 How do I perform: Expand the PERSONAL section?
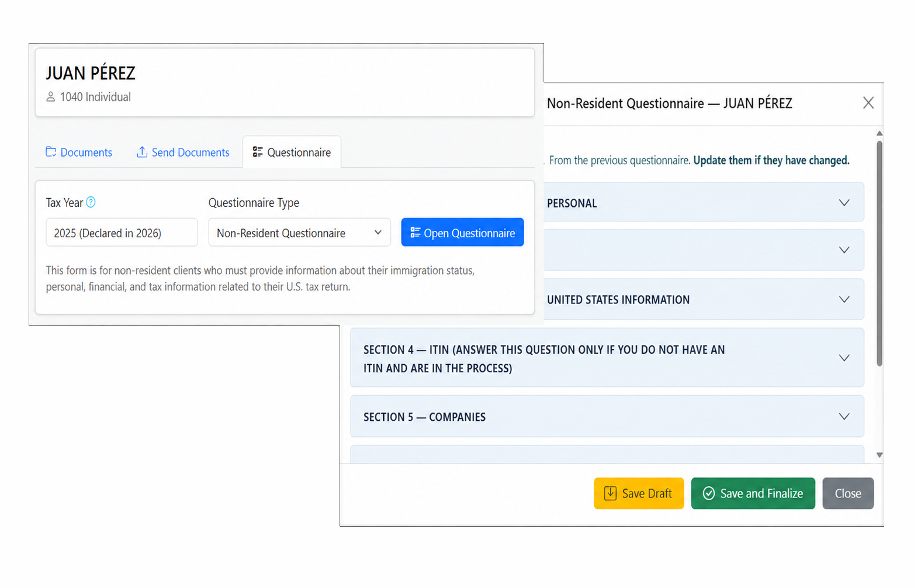[x=704, y=202]
